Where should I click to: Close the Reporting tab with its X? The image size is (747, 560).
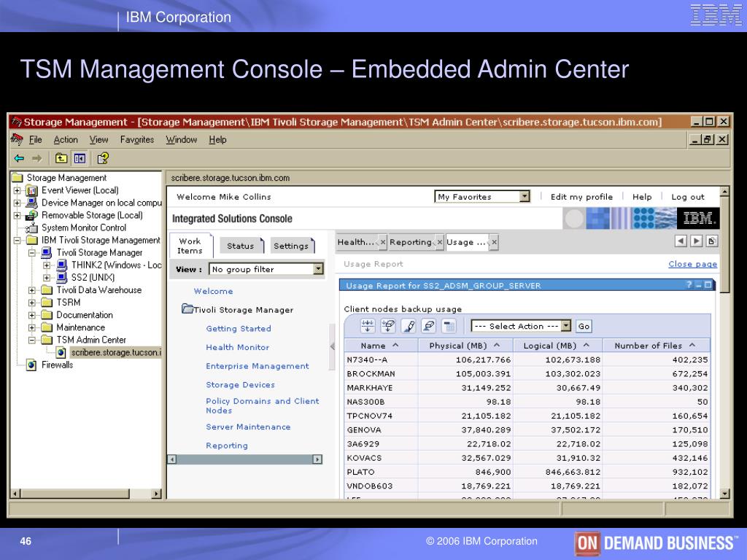(x=440, y=242)
